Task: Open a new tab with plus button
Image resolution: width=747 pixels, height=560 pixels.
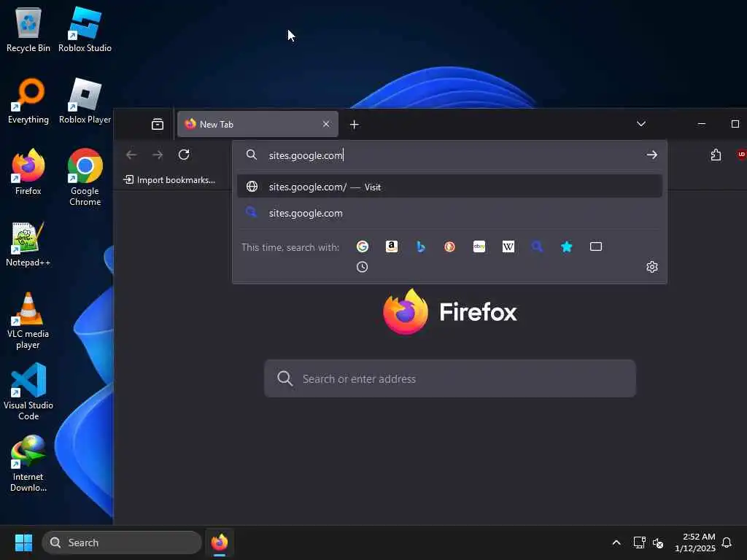Action: [355, 124]
